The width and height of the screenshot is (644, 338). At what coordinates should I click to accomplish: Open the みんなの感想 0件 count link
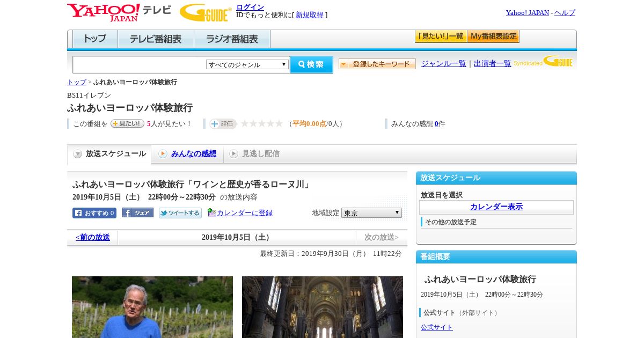click(436, 124)
